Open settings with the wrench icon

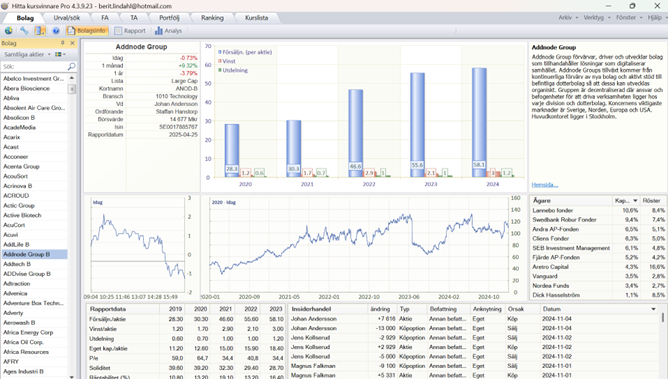coord(24,31)
